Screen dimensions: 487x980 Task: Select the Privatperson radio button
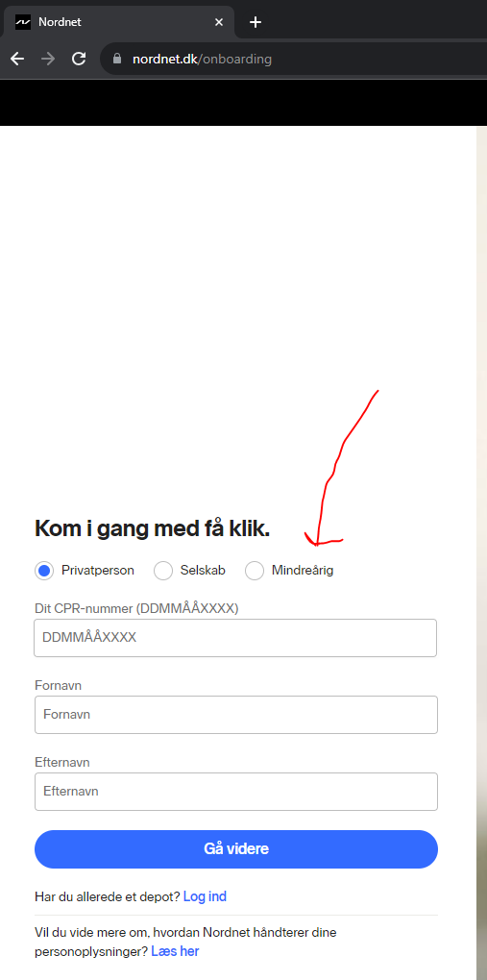pyautogui.click(x=44, y=571)
